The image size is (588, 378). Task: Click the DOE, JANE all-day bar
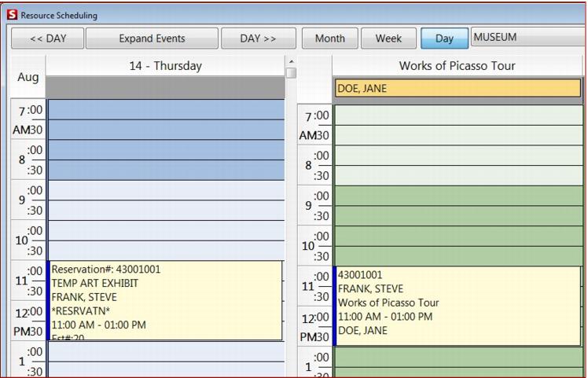457,89
